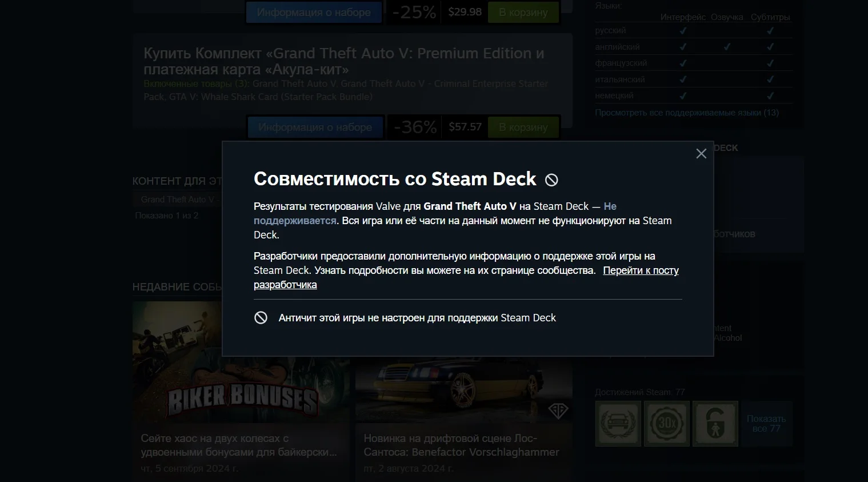The height and width of the screenshot is (482, 868).
Task: Close the Steam Deck compatibility dialog
Action: [701, 153]
